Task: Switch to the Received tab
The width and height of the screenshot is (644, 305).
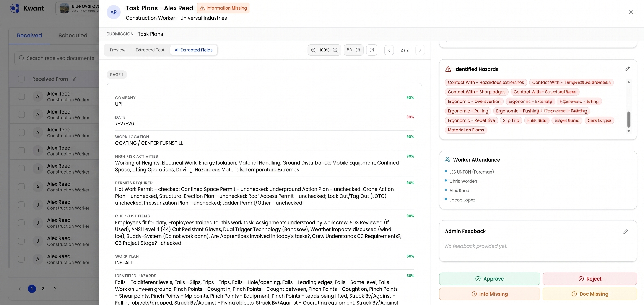Action: pos(29,36)
